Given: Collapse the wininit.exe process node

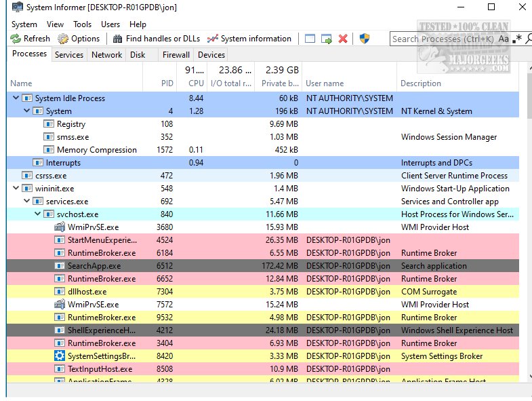Looking at the screenshot, I should point(16,189).
